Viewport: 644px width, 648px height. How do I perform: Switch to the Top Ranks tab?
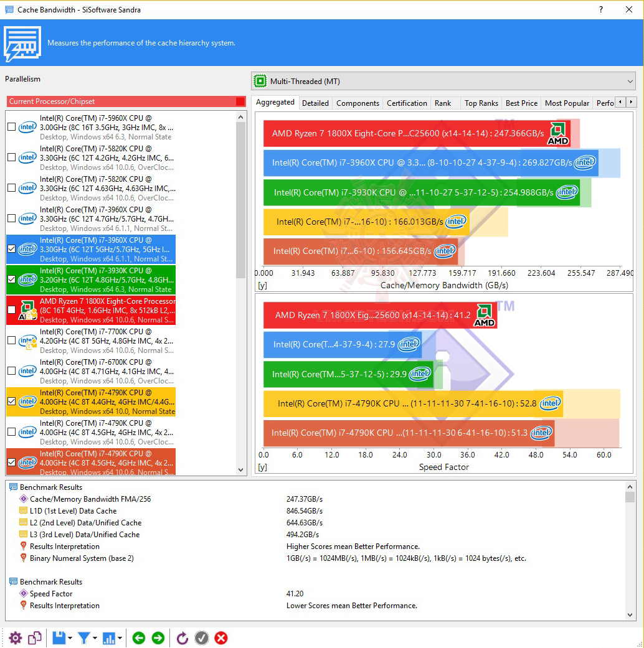[x=481, y=103]
